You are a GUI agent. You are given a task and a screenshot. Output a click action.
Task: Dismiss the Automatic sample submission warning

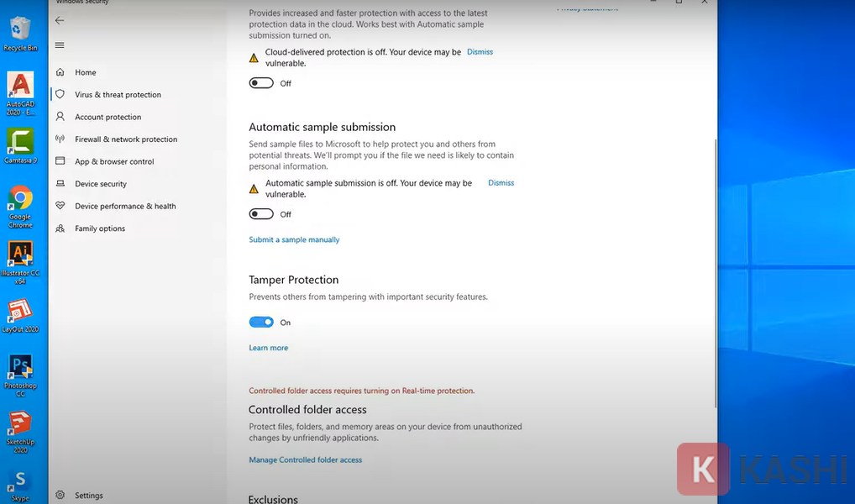501,183
